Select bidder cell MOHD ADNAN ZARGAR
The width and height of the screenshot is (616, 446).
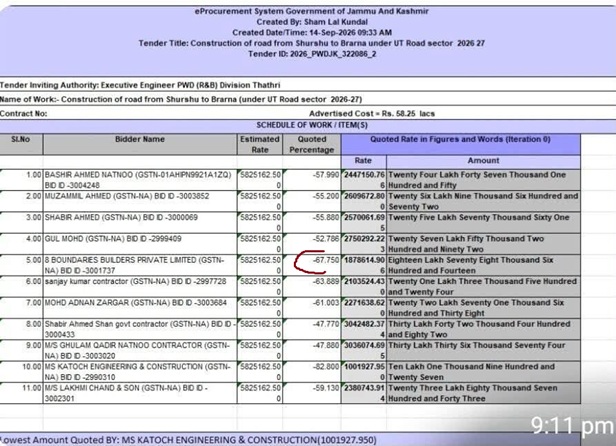(x=140, y=308)
